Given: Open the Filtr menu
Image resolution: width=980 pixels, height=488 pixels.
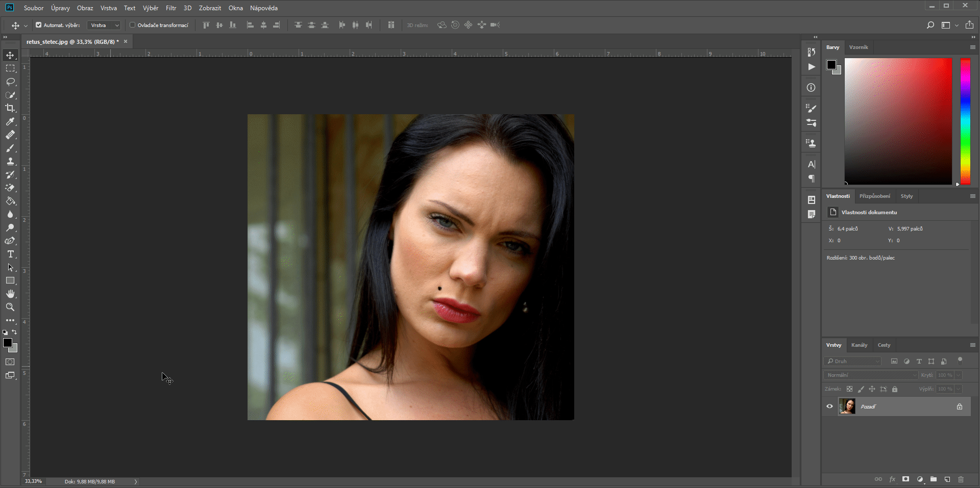Looking at the screenshot, I should tap(170, 8).
